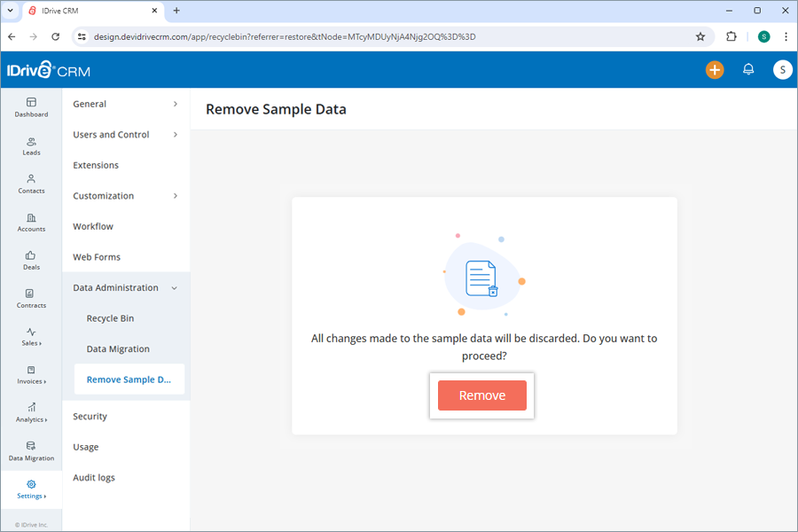Expand the General settings section

click(124, 104)
